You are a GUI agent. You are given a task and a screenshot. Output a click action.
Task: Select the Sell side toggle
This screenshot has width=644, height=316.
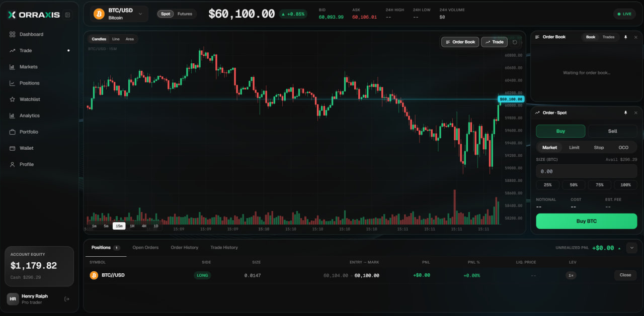point(612,131)
